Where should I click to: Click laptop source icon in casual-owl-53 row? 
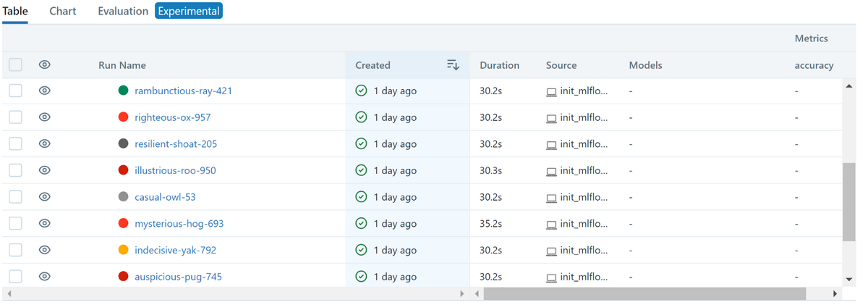551,198
